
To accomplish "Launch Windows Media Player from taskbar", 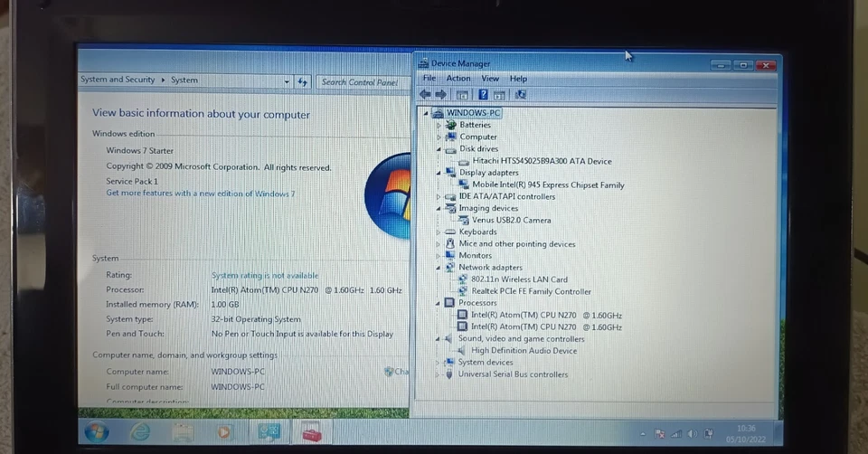I will (x=223, y=432).
